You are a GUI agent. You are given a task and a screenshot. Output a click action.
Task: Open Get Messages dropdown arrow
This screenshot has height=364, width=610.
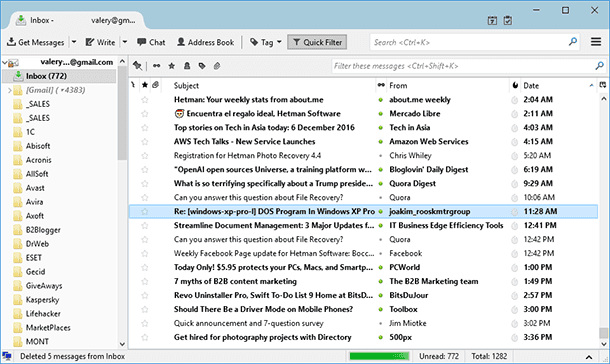click(x=74, y=42)
